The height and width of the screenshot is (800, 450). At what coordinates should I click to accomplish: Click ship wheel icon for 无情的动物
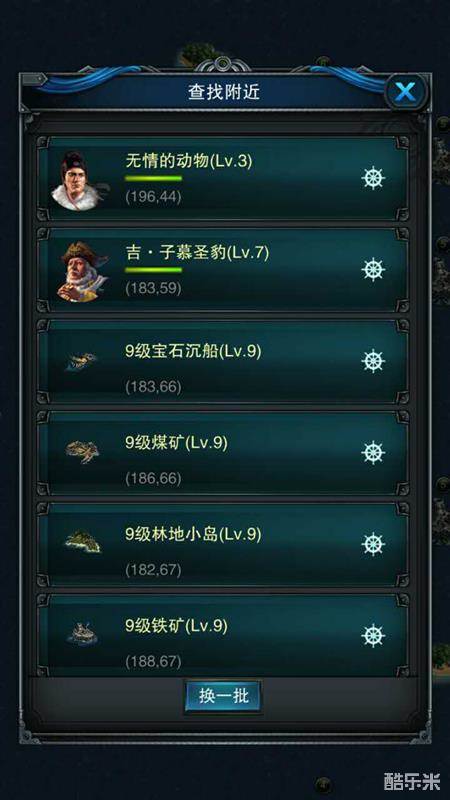373,179
